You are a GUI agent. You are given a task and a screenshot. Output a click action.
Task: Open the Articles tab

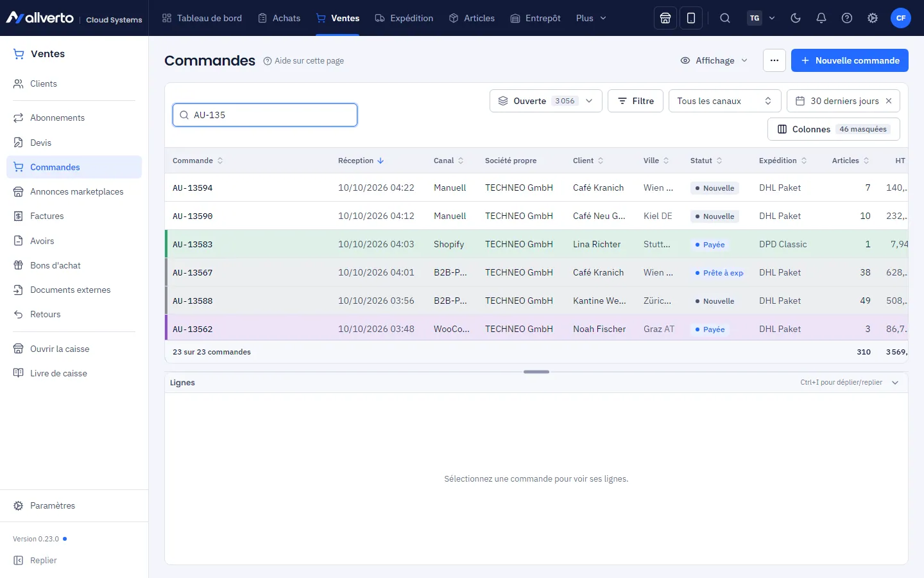[x=472, y=18]
